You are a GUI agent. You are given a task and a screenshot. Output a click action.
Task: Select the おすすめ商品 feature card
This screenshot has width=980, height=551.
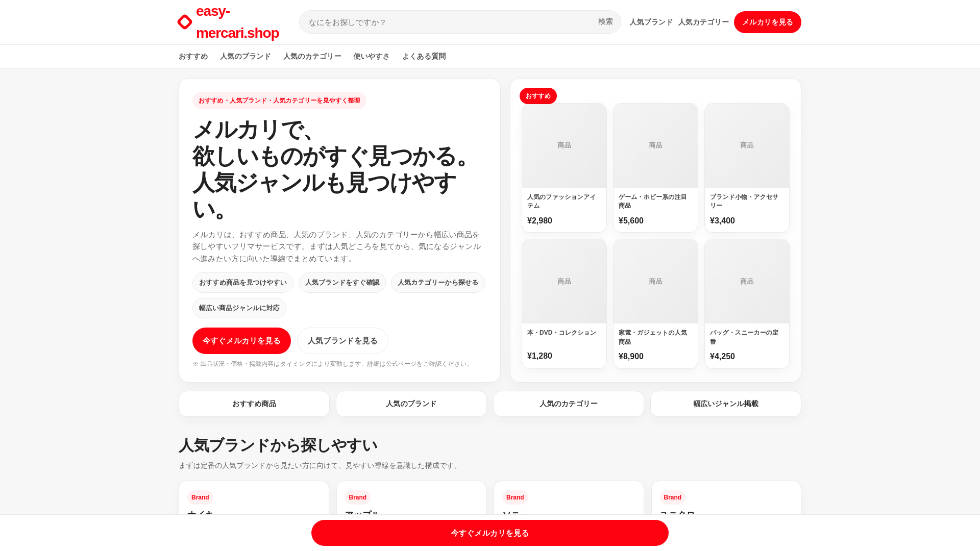(254, 404)
